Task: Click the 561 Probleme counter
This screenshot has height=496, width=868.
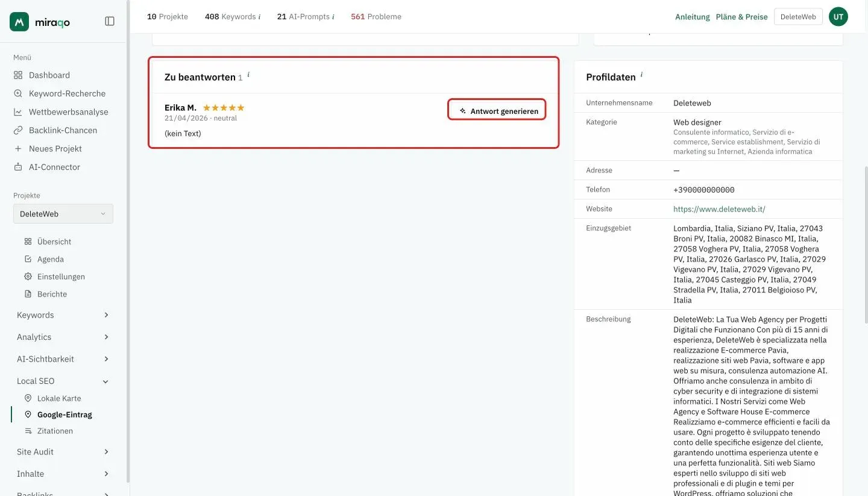Action: tap(376, 17)
